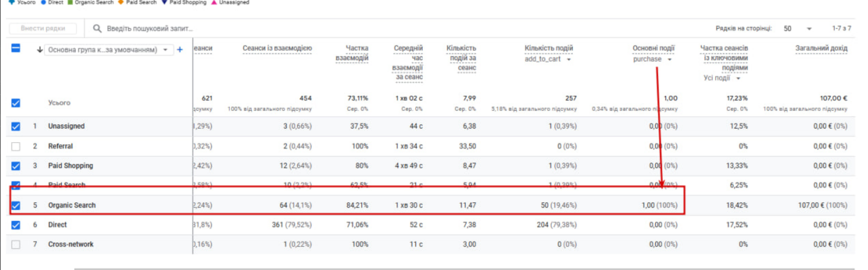Screen dimensions: 868x270
Task: Click the Unassigned row label
Action: point(67,126)
